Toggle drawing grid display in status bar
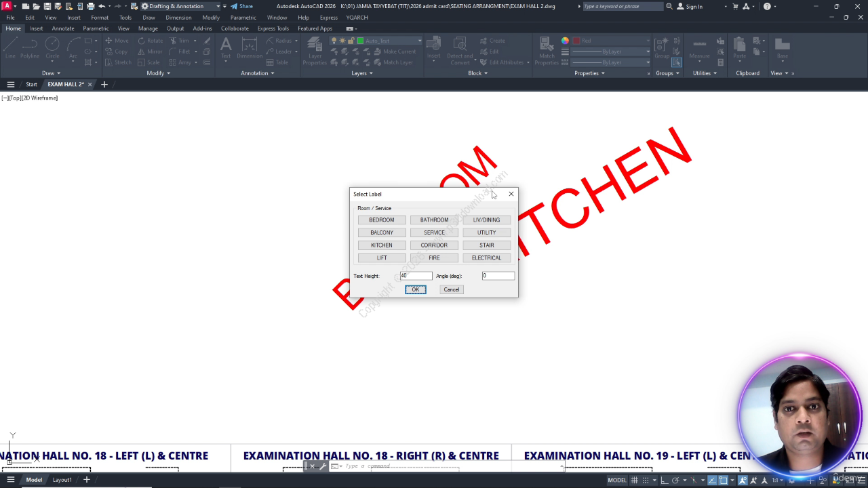The width and height of the screenshot is (868, 488). pyautogui.click(x=635, y=480)
